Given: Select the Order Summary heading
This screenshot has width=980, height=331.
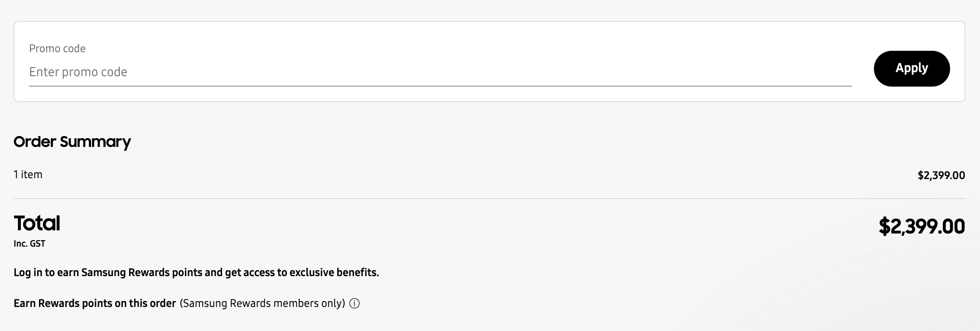Looking at the screenshot, I should tap(72, 142).
